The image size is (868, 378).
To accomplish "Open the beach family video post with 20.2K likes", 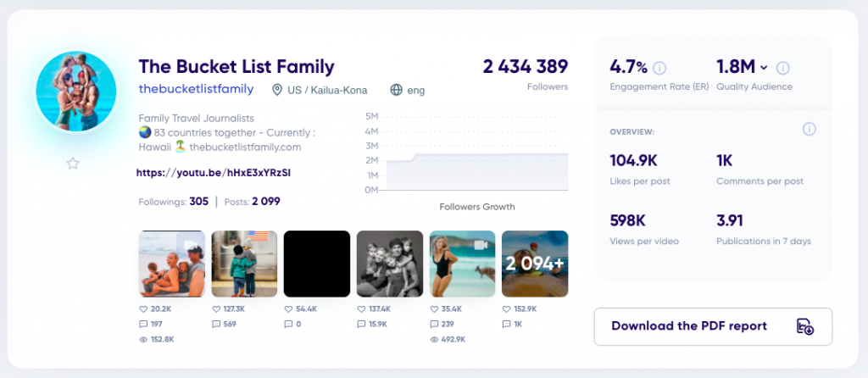I will point(171,264).
